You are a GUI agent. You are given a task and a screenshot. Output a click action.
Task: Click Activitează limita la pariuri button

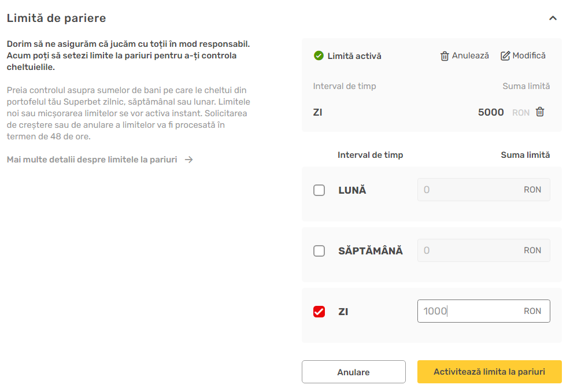tap(489, 372)
